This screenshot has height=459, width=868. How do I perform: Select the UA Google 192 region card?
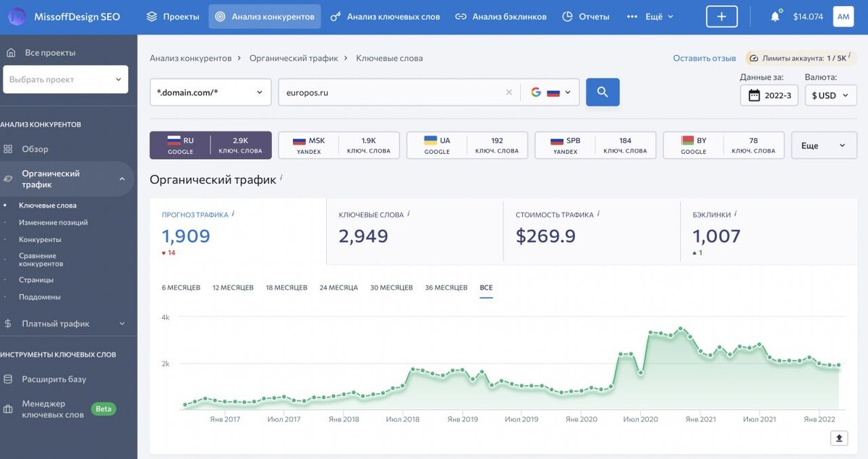click(467, 145)
